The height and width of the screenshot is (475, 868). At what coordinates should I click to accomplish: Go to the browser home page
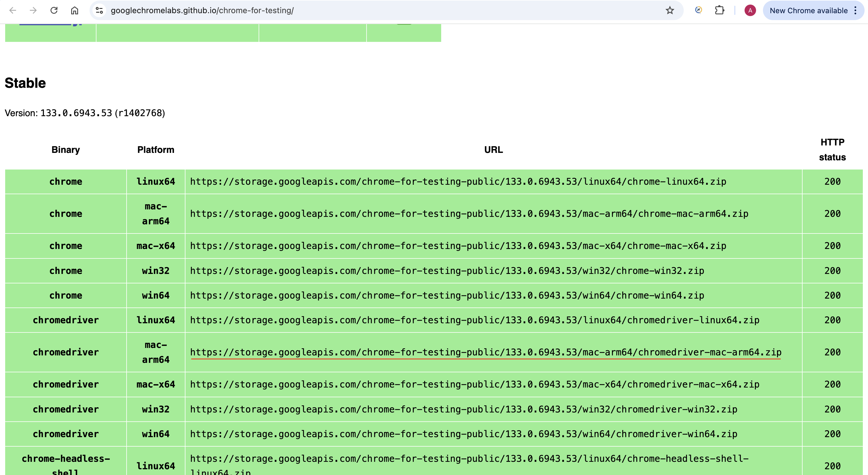[x=74, y=10]
